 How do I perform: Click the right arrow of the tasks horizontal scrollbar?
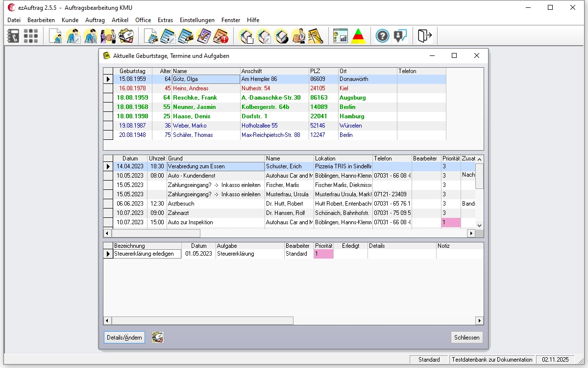(x=479, y=320)
